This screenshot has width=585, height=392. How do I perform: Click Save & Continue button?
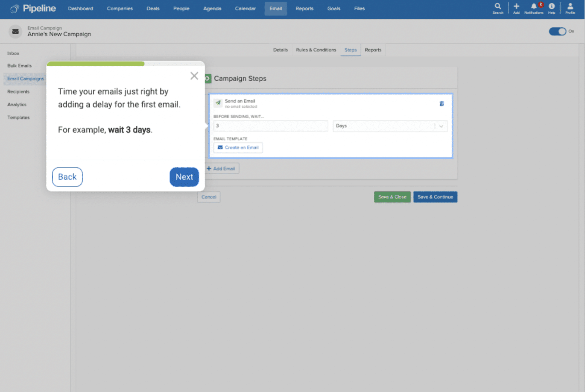click(435, 197)
